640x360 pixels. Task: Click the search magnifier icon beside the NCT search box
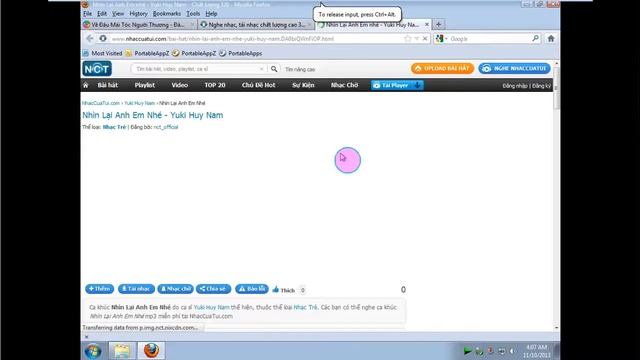click(274, 69)
